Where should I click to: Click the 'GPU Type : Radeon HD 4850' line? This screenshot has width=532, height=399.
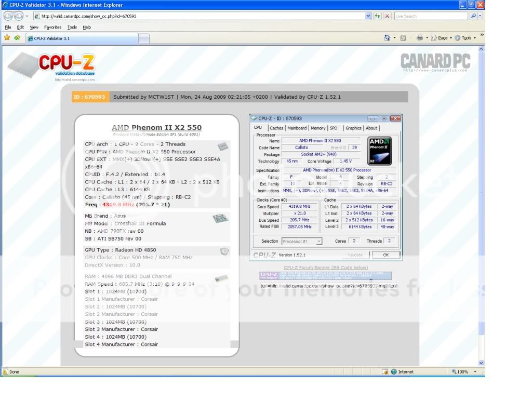point(121,250)
